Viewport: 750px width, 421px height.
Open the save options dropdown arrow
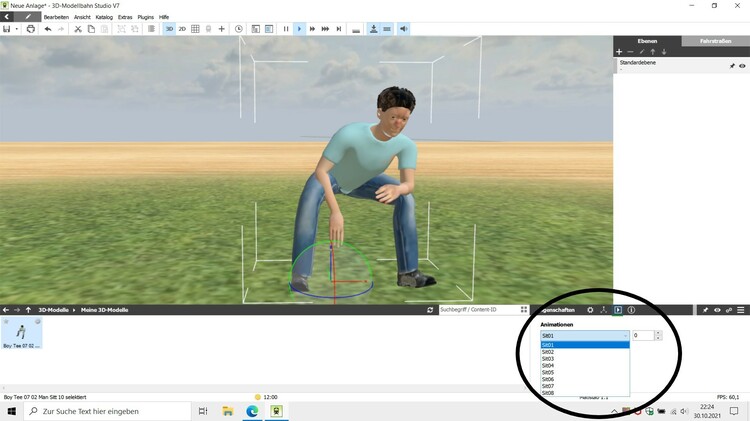(x=17, y=29)
